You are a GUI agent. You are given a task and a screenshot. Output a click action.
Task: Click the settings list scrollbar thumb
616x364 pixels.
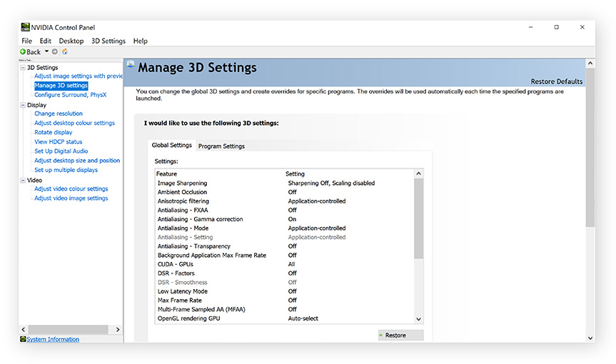tap(419, 218)
